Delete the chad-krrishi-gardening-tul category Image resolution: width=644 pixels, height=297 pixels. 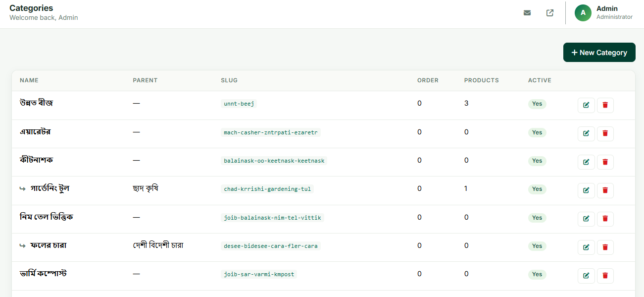[605, 190]
